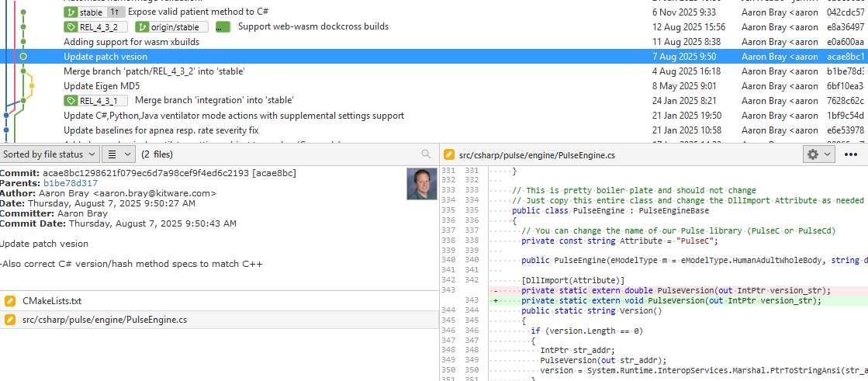Open the file list view mode dropdown
Viewport: 868px width, 381px height.
pos(118,154)
